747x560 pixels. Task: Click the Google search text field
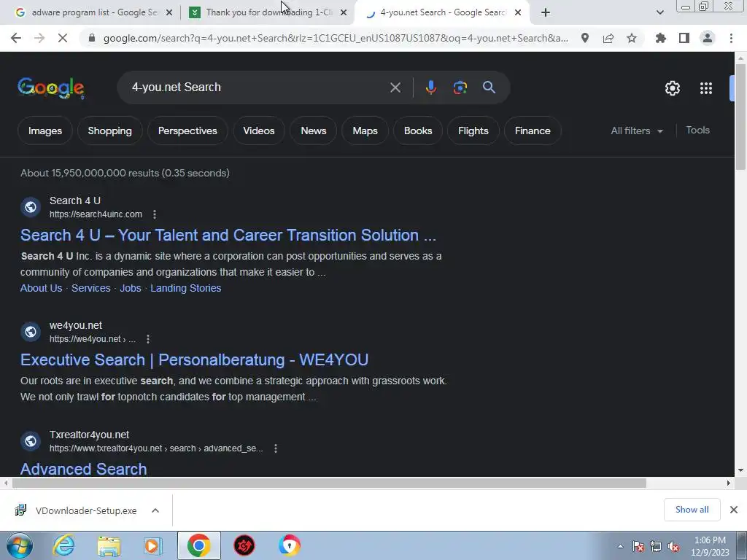tap(258, 87)
